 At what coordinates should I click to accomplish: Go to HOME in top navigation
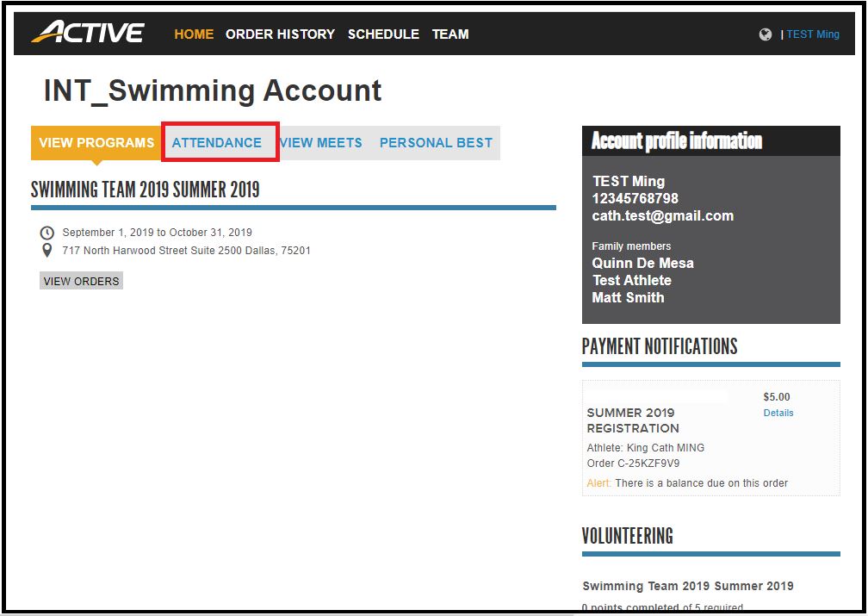[x=194, y=34]
